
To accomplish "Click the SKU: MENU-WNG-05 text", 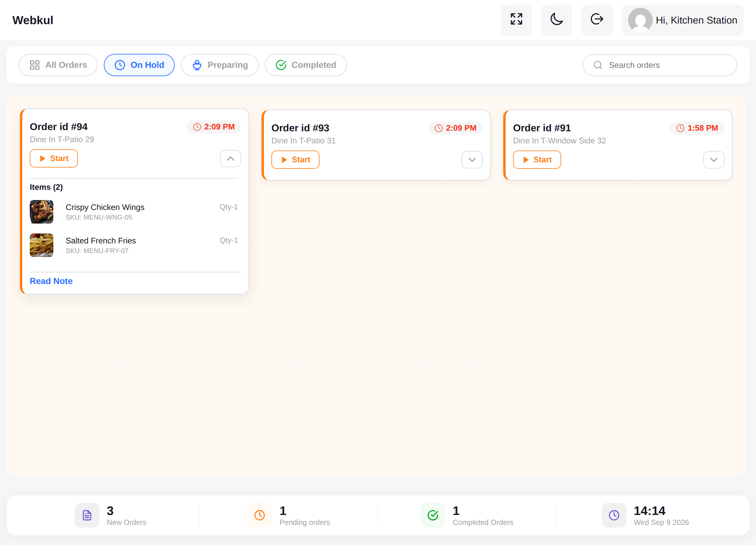I will pos(99,217).
